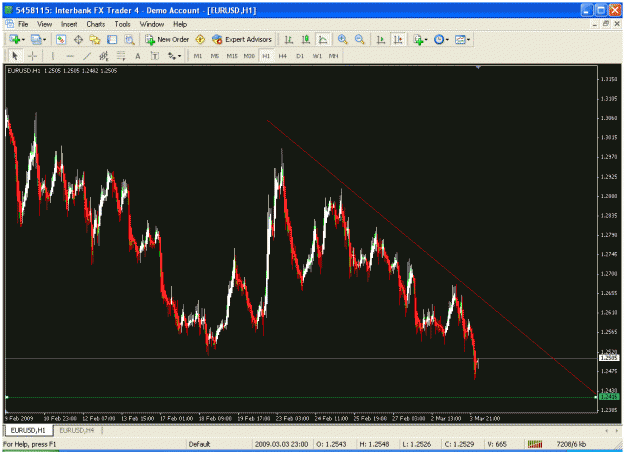
Task: Switch to the EURUSD,H4 chart tab
Action: (x=77, y=430)
